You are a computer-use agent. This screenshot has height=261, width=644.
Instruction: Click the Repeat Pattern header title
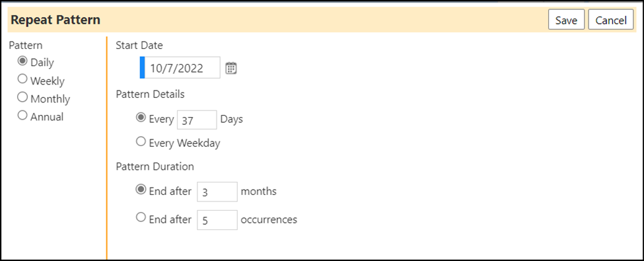click(x=55, y=20)
